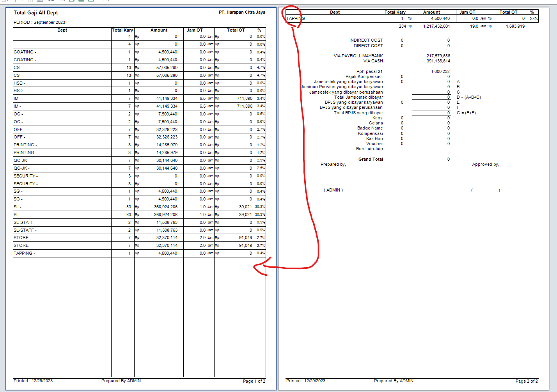This screenshot has width=557, height=392.
Task: Click the 'Total Kary' column header on page 1
Action: (x=122, y=30)
